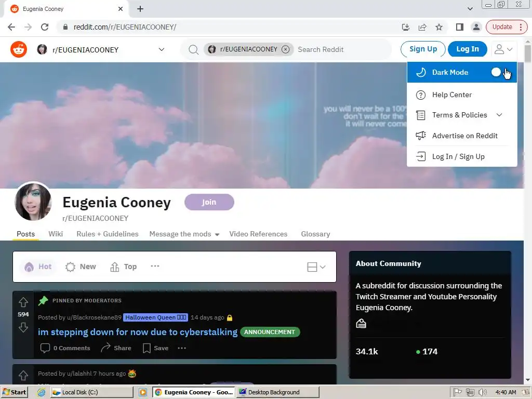Click the address bar URL

pos(125,27)
